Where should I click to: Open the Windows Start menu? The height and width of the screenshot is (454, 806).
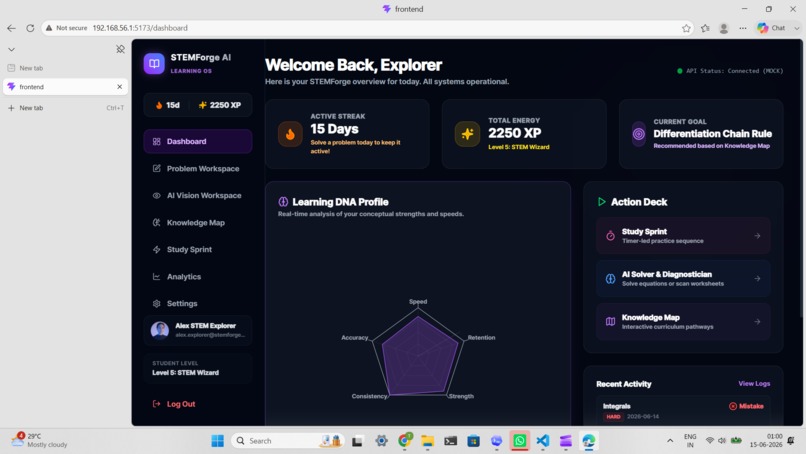(217, 441)
